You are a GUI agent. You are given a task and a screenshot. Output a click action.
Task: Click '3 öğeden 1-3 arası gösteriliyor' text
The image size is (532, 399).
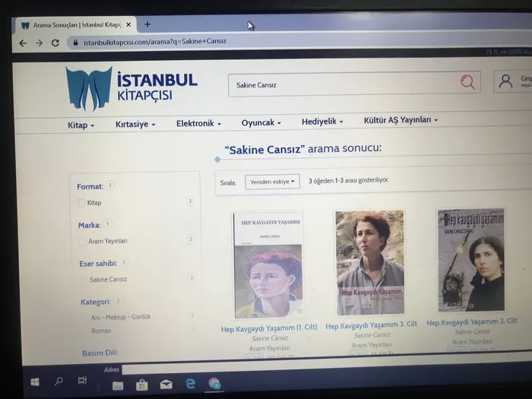348,181
